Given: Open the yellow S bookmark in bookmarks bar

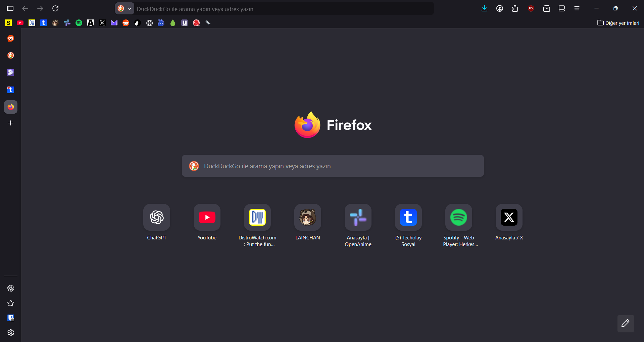Looking at the screenshot, I should [8, 23].
